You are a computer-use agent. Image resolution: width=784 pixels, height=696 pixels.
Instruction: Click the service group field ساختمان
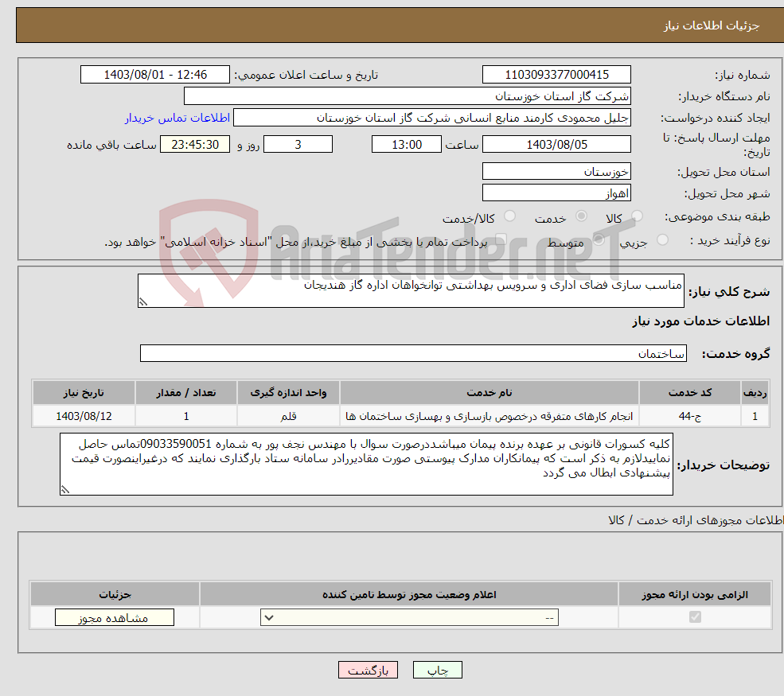pyautogui.click(x=414, y=353)
